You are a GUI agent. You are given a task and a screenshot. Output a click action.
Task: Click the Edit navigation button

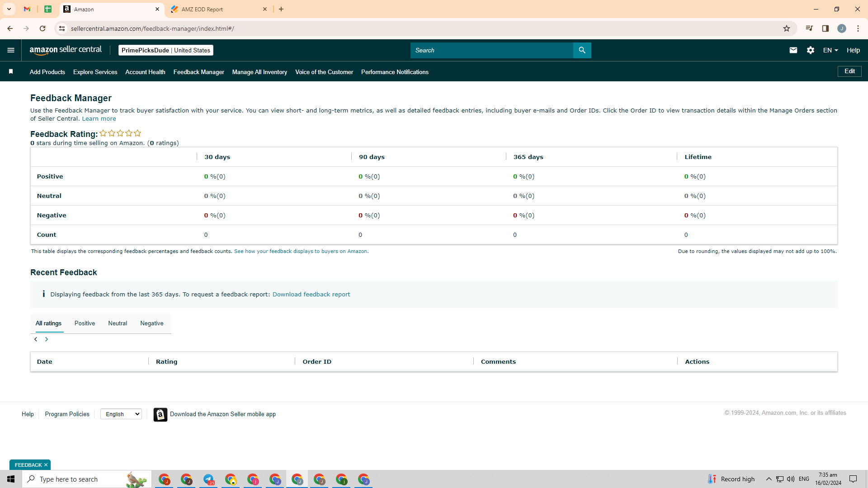(849, 71)
